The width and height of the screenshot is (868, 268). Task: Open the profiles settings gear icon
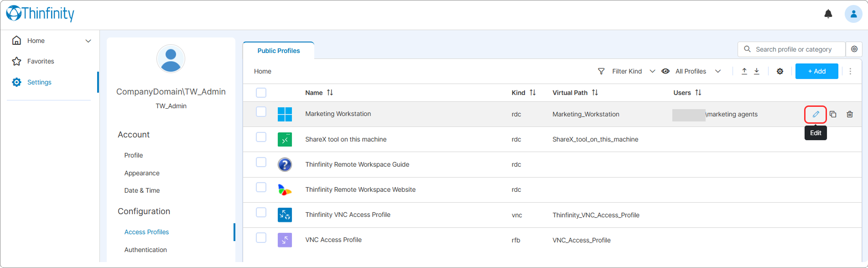[x=780, y=71]
